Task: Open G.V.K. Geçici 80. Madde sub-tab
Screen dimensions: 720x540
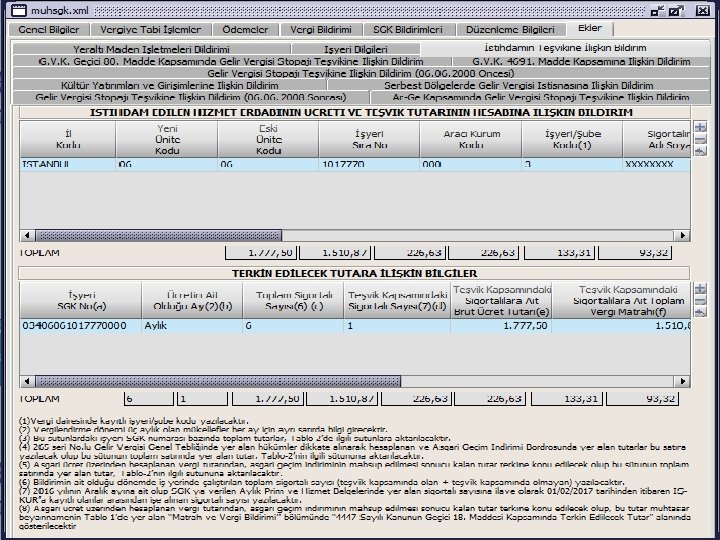Action: pos(231,62)
